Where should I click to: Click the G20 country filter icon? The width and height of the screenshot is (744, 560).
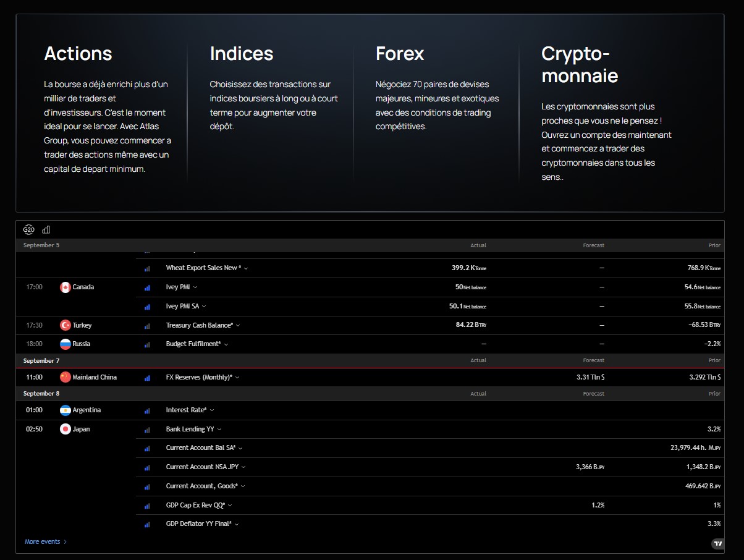point(28,230)
